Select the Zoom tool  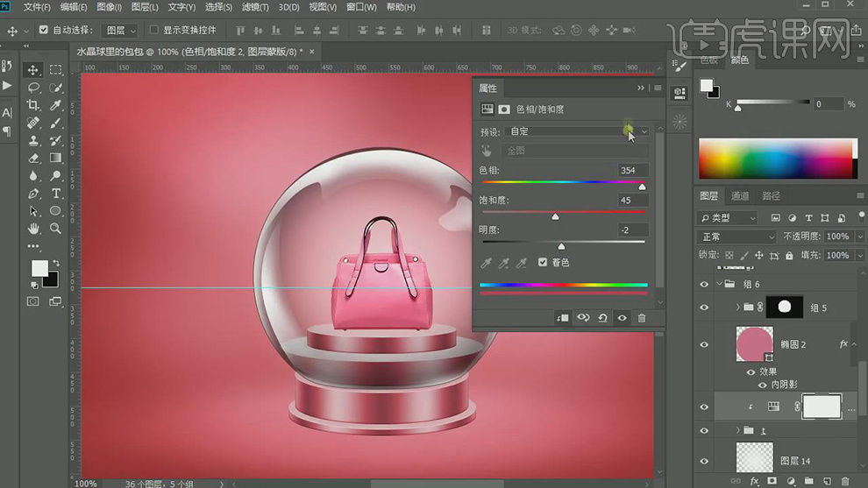pos(56,229)
